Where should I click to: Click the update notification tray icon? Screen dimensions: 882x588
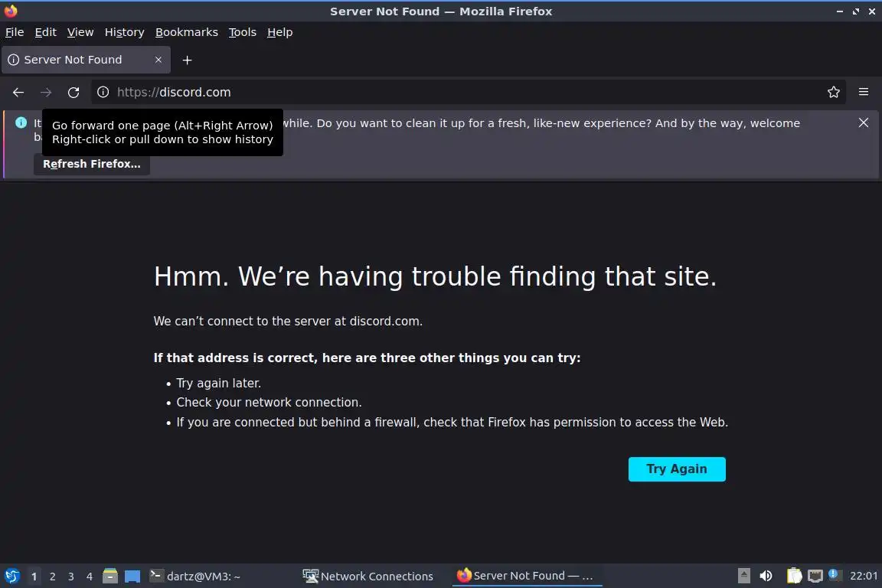tap(835, 574)
